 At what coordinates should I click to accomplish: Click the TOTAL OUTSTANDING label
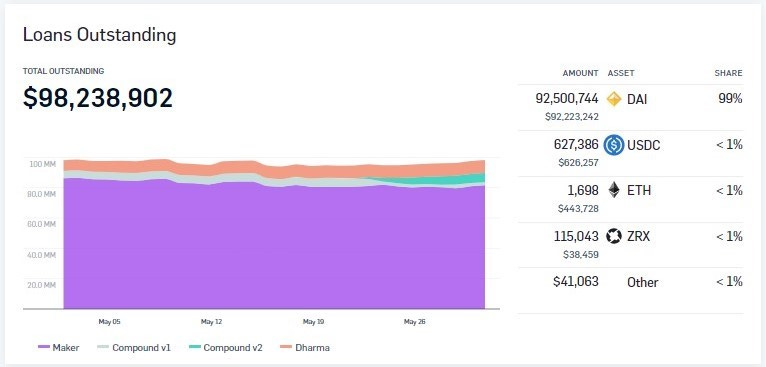coord(64,71)
